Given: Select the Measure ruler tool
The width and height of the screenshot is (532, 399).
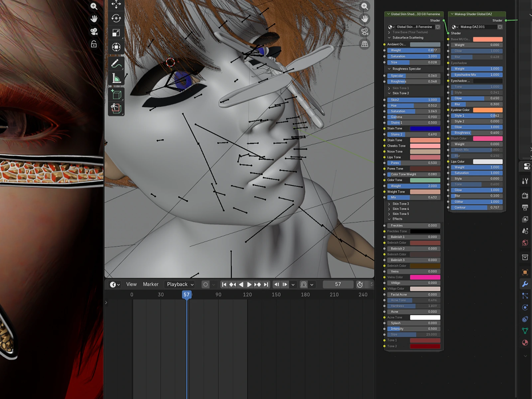Looking at the screenshot, I should pyautogui.click(x=116, y=78).
